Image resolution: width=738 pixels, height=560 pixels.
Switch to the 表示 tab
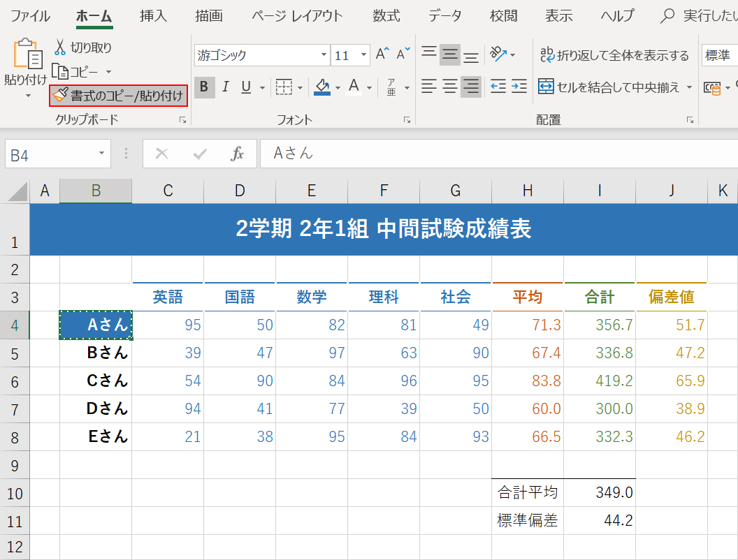(x=558, y=15)
